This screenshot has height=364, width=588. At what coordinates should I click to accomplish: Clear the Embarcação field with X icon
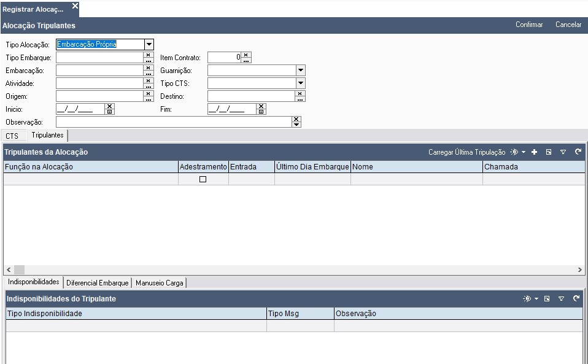pos(149,68)
